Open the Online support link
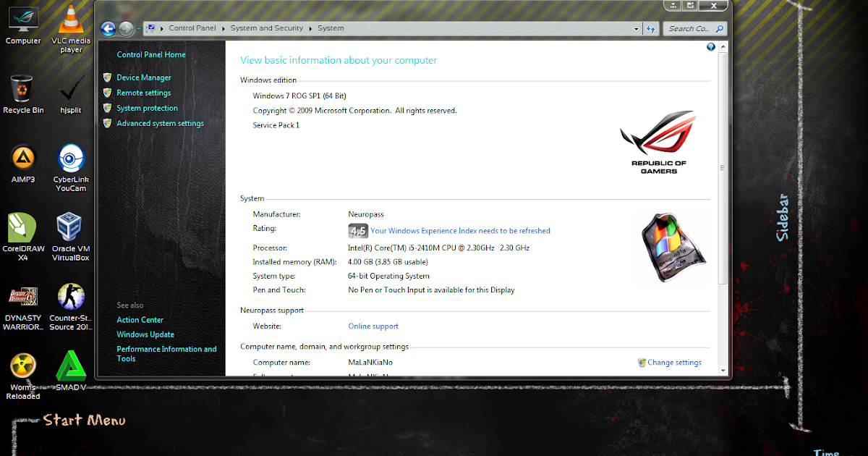The width and height of the screenshot is (868, 456). 373,326
